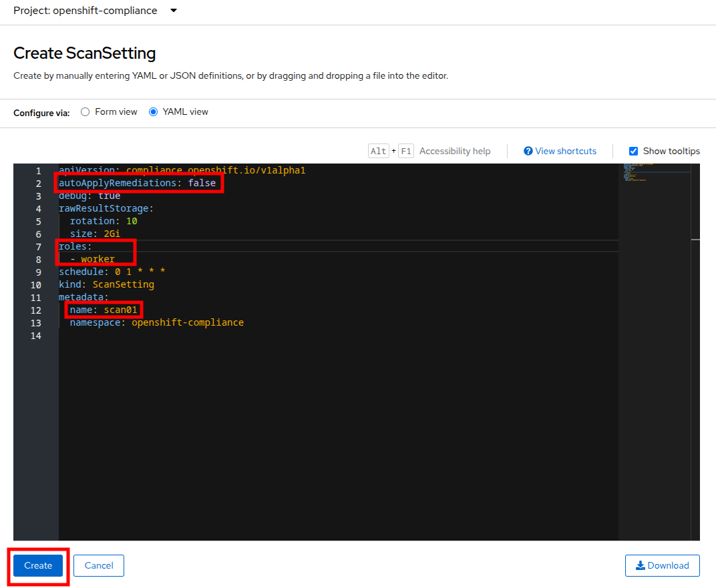Click the namespace: openshift-compliance line
Viewport: 716px width, 588px height.
point(156,322)
